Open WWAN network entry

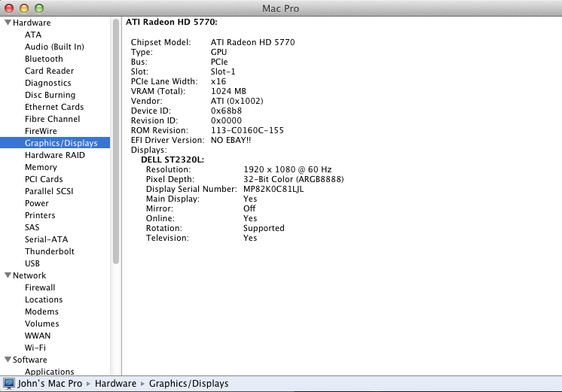pyautogui.click(x=38, y=336)
